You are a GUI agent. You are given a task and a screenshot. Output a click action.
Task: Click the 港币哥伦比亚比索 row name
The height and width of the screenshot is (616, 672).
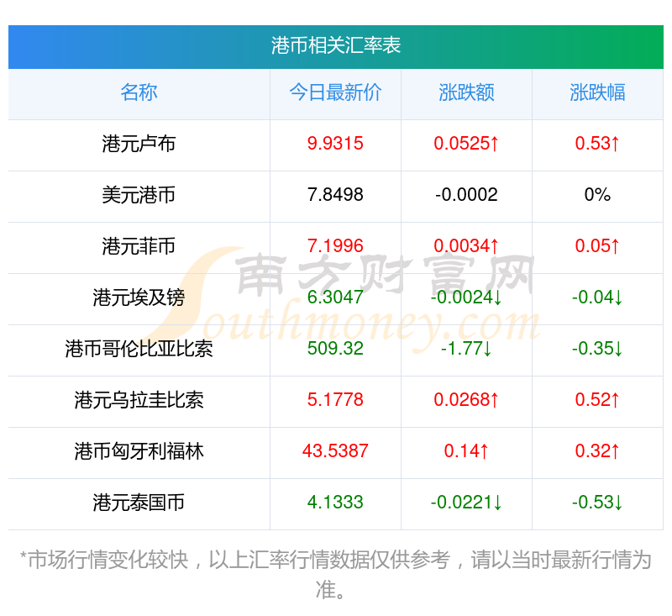(x=139, y=349)
